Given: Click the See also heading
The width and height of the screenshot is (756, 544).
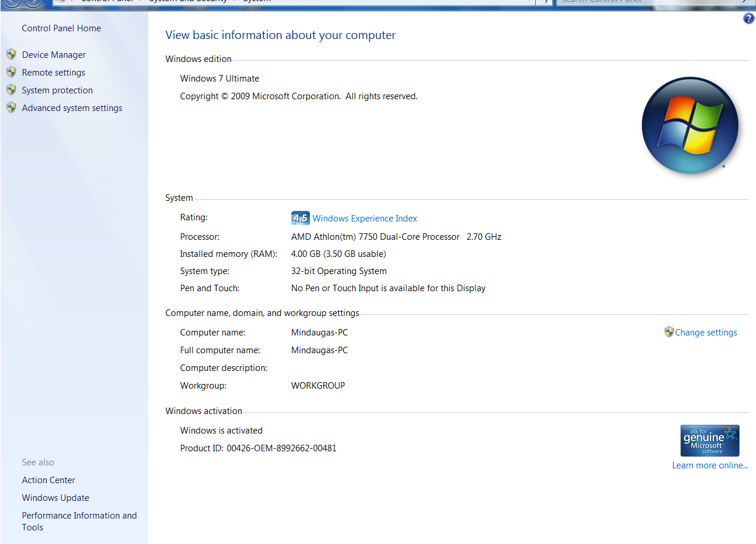Looking at the screenshot, I should coord(38,462).
